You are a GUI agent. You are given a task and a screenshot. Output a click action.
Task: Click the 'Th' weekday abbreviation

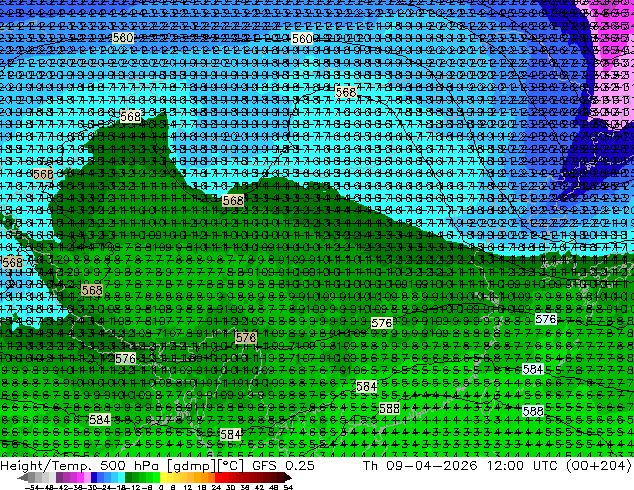tap(370, 465)
